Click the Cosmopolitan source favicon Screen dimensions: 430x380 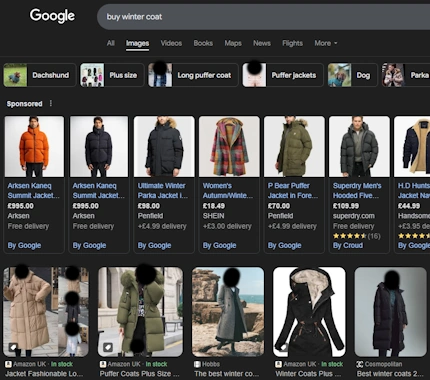tap(360, 364)
